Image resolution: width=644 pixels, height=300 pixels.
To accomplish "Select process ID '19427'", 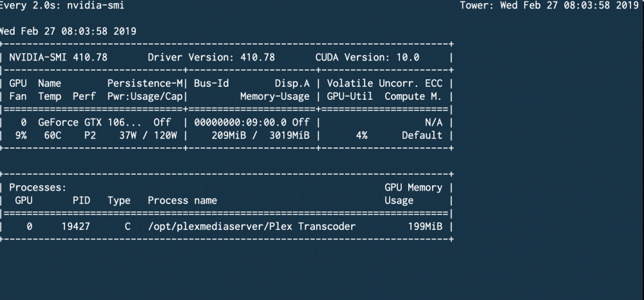I will point(75,227).
